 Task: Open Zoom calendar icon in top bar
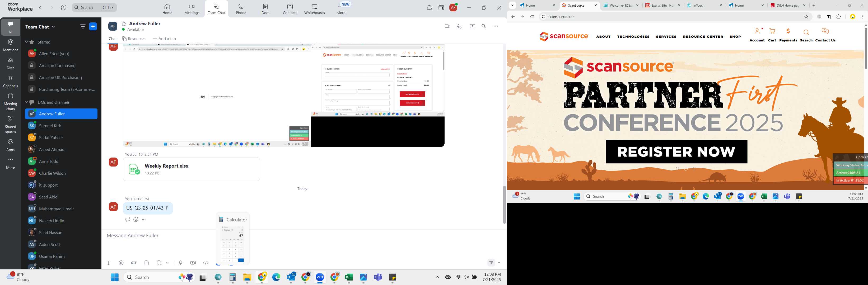[x=441, y=8]
